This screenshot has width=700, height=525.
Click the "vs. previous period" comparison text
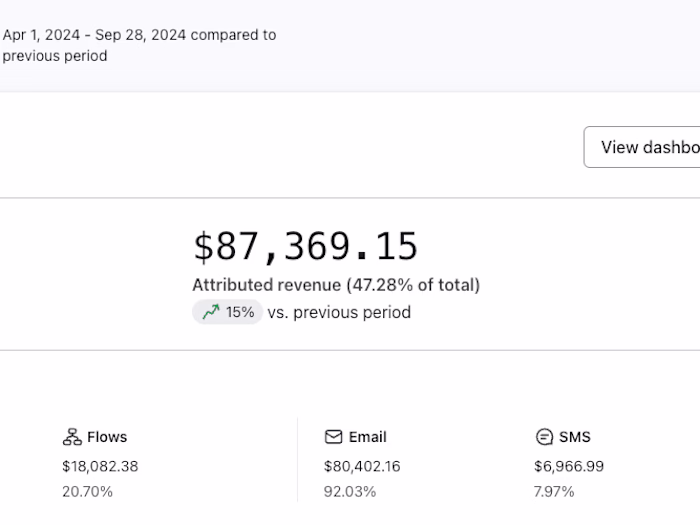tap(339, 312)
